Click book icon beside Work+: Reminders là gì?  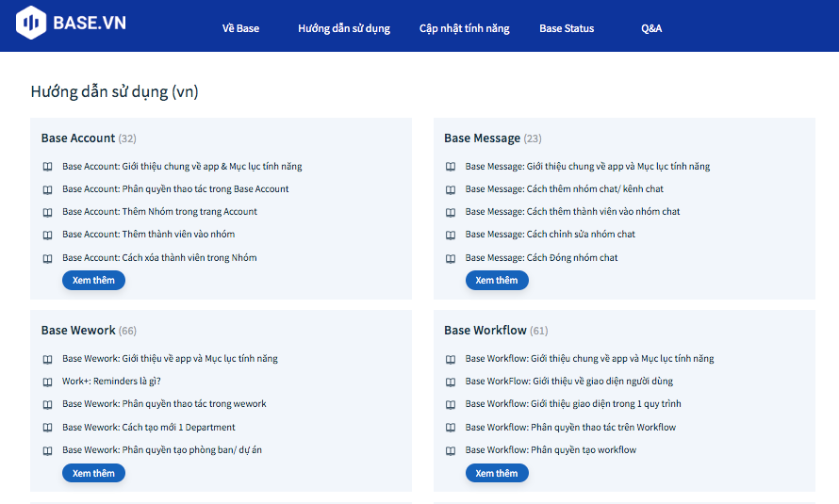pyautogui.click(x=48, y=382)
